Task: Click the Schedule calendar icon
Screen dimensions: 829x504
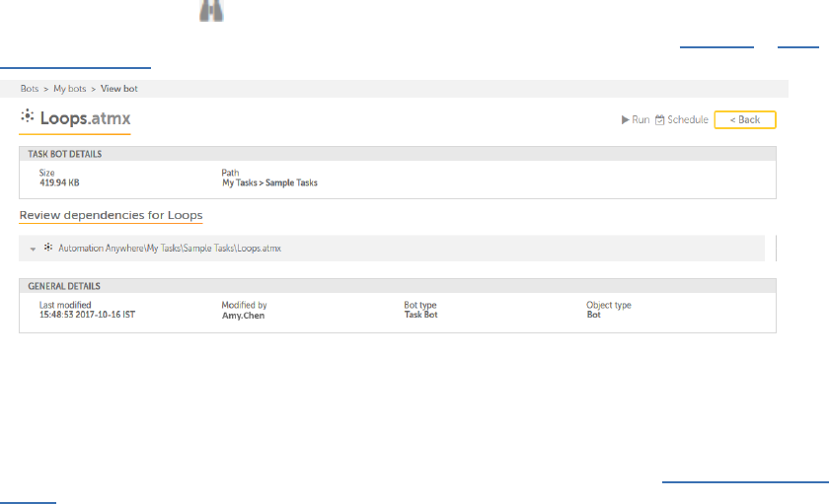Action: [x=660, y=119]
